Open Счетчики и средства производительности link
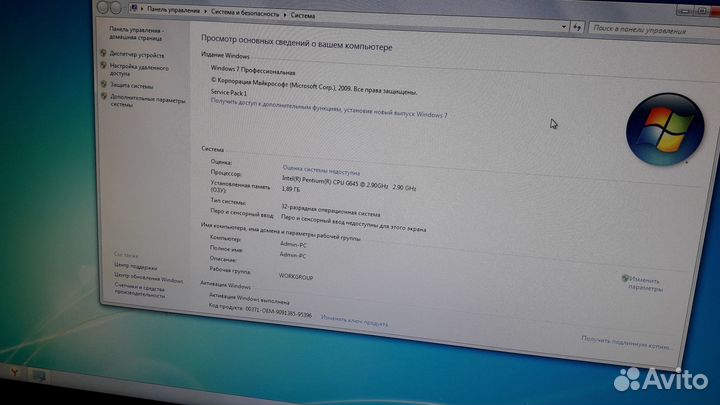Viewport: 720px width, 405px height. click(x=140, y=290)
